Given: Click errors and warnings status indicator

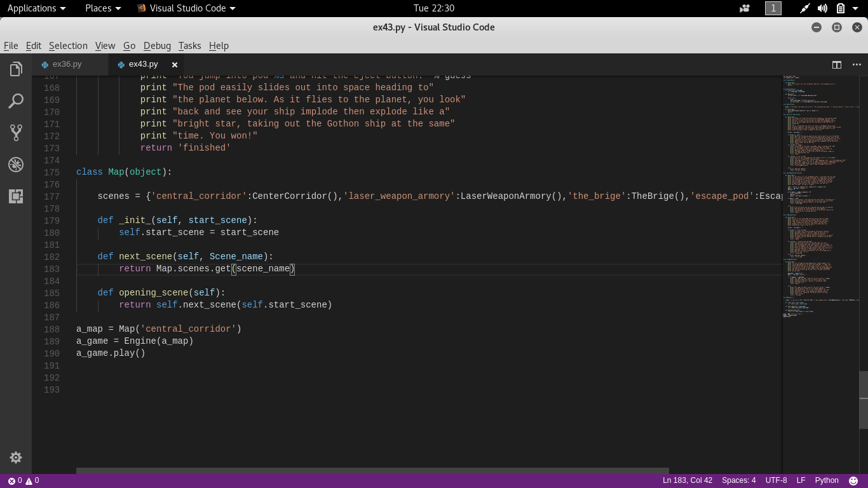Looking at the screenshot, I should (23, 481).
